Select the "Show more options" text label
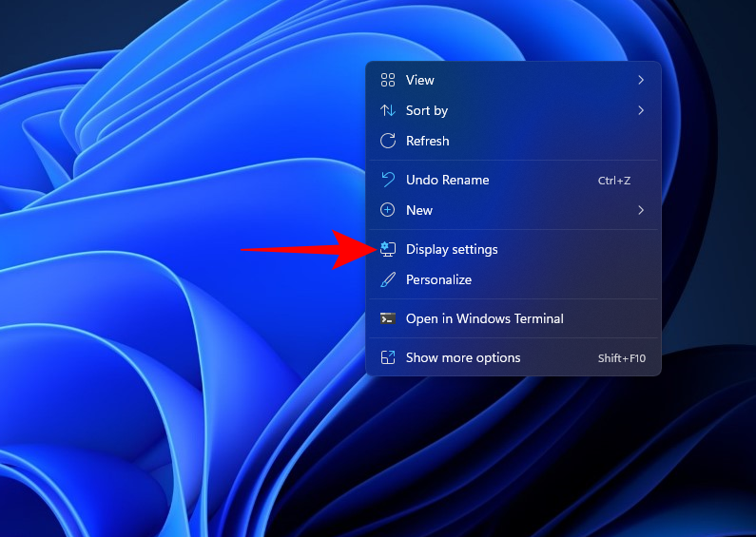The image size is (756, 537). 463,357
